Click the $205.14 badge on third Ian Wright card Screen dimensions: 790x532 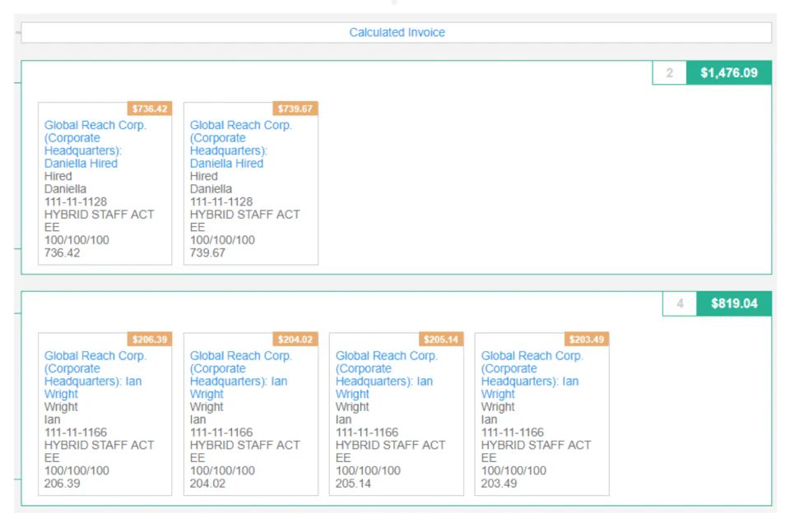coord(443,339)
